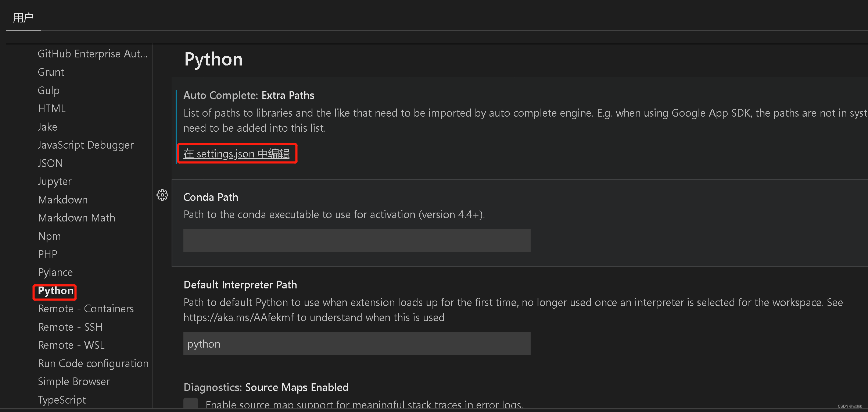Select TypeScript in sidebar list
This screenshot has height=412, width=868.
(62, 400)
